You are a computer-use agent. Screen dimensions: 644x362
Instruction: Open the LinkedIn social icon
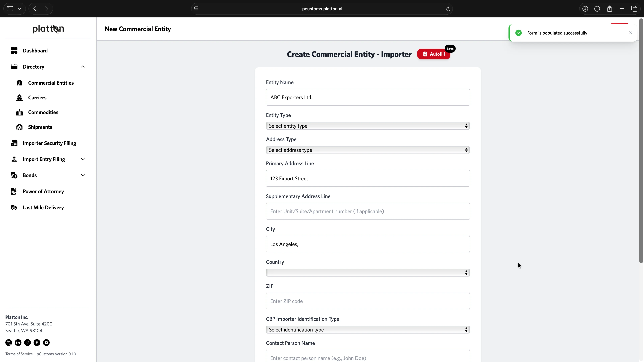[x=18, y=343]
